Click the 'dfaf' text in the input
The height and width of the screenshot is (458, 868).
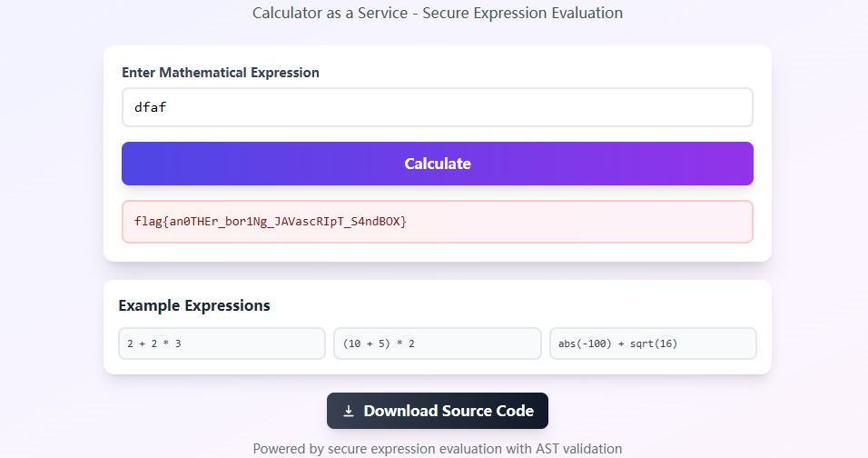click(151, 107)
